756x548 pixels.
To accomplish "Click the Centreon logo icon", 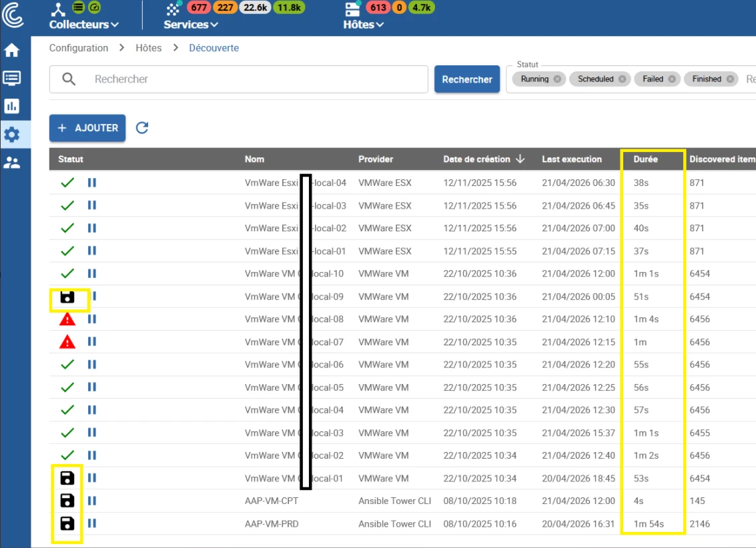I will tap(12, 15).
